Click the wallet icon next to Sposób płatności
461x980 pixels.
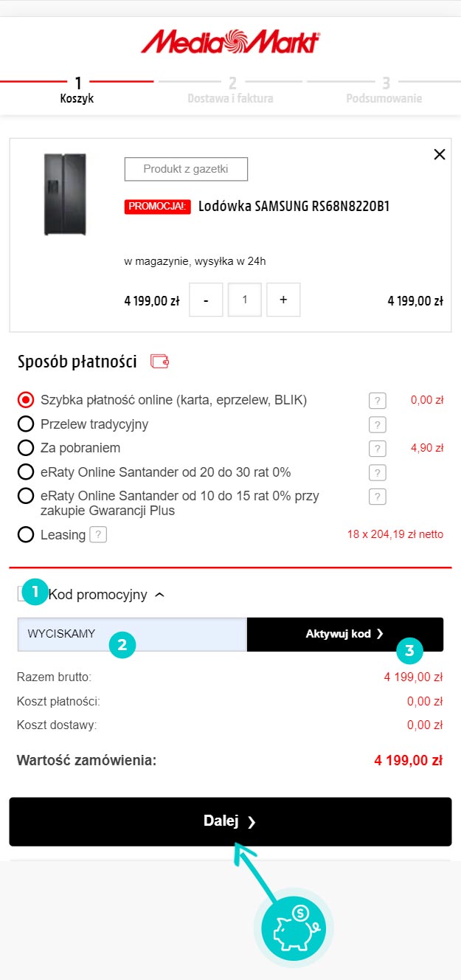click(x=159, y=362)
